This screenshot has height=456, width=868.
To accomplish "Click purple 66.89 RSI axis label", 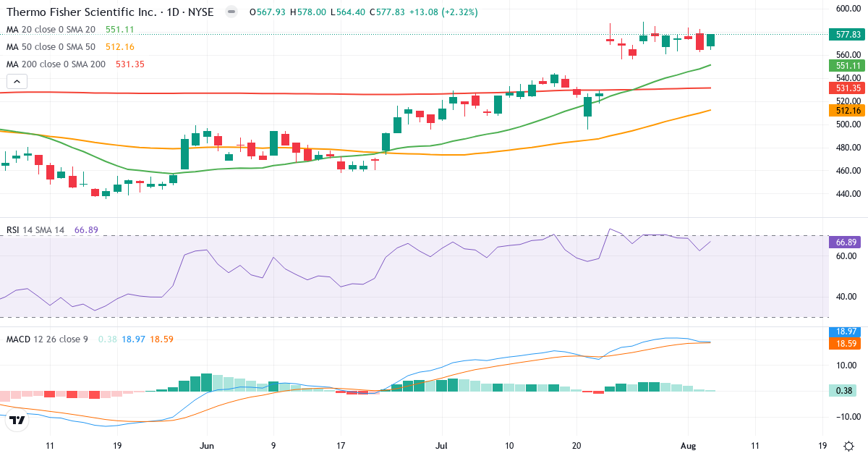I will [844, 242].
